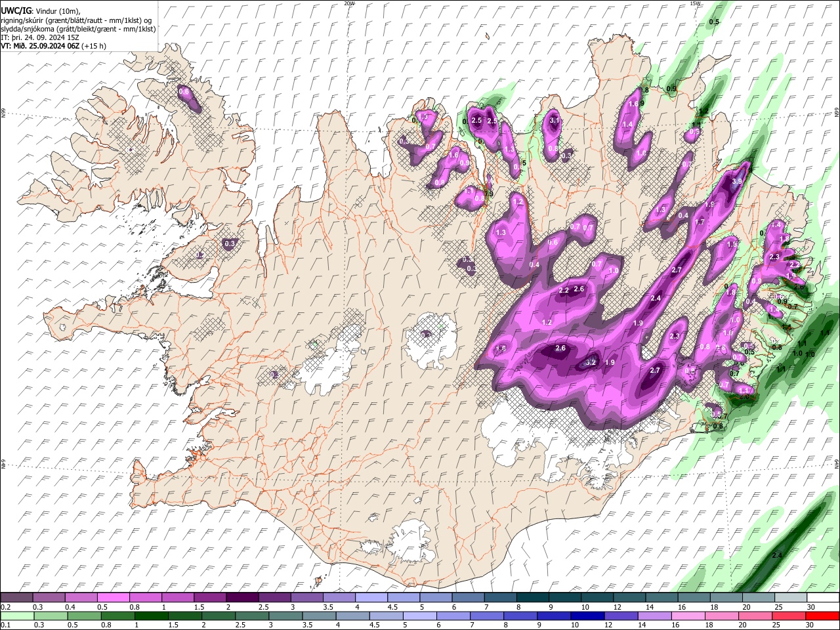Image resolution: width=840 pixels, height=630 pixels.
Task: Click the 'VT: Mið. 25.09.2024 06Z (+15 h)' line
Action: pos(53,46)
